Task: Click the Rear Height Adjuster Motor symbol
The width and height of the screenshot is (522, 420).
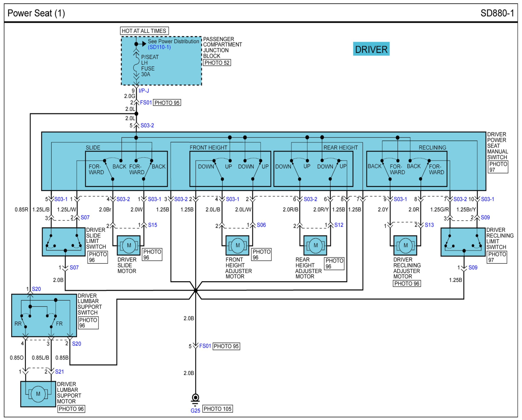Action: [315, 246]
